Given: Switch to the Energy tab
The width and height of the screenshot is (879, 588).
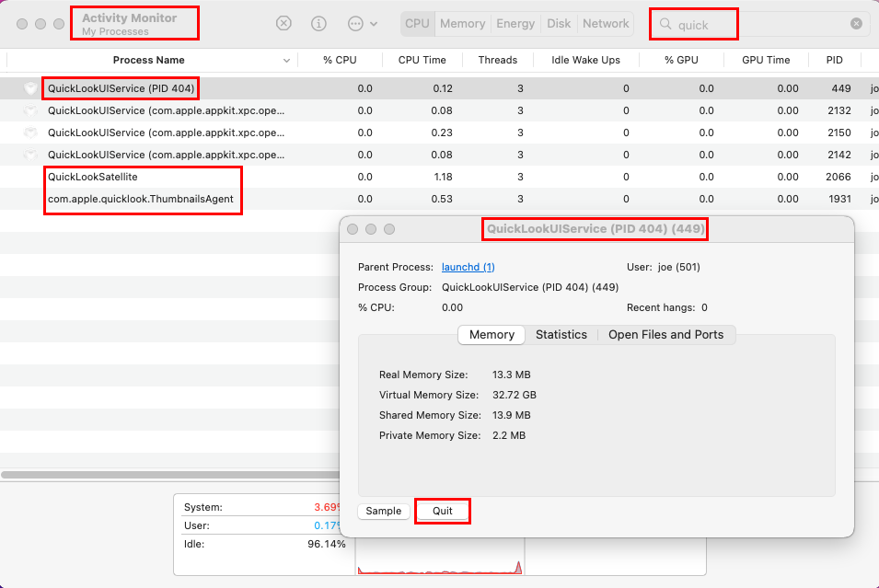Looking at the screenshot, I should 515,24.
